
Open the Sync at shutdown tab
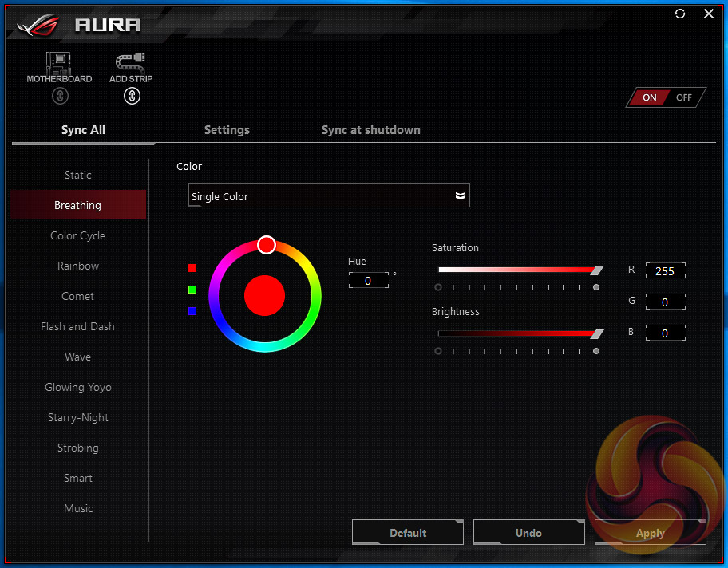click(x=370, y=130)
